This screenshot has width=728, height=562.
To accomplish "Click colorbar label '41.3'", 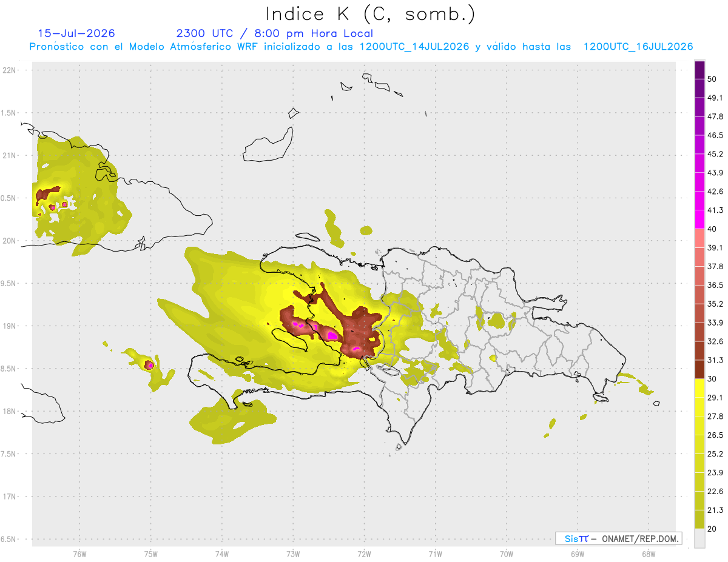I will point(715,210).
